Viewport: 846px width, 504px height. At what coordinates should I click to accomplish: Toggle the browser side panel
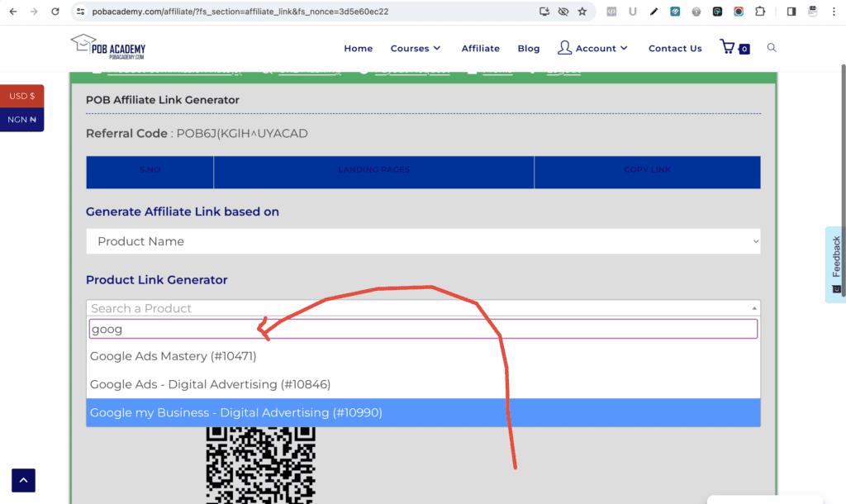click(x=791, y=12)
